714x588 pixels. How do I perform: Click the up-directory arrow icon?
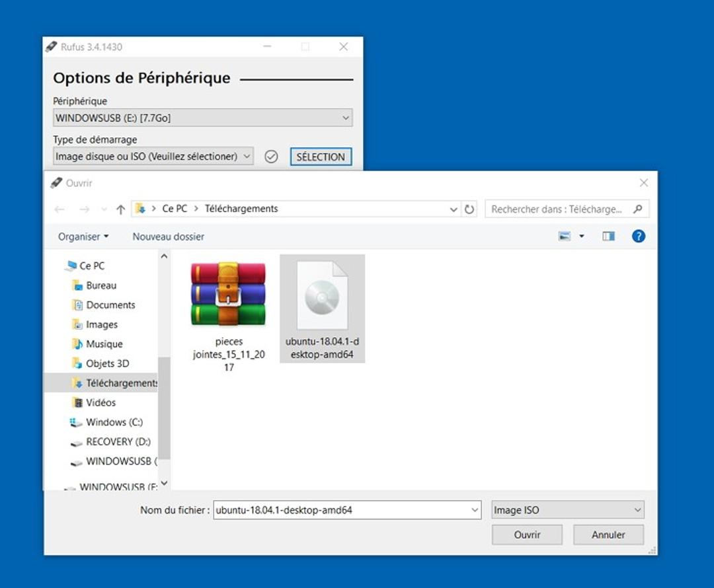tap(120, 209)
